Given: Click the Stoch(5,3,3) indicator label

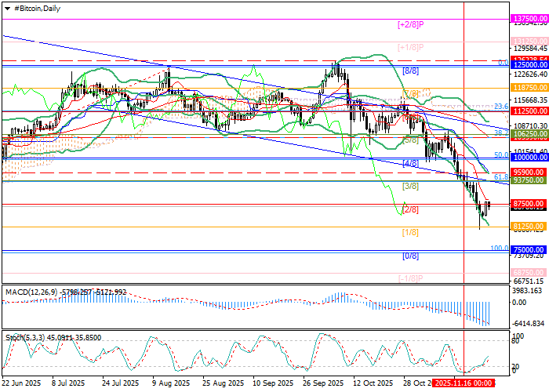Looking at the screenshot, I should (x=25, y=336).
